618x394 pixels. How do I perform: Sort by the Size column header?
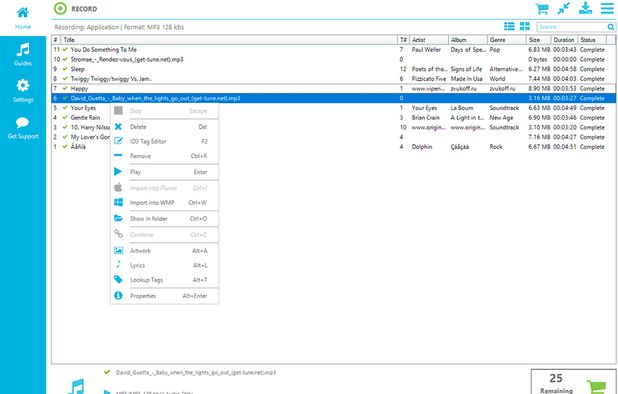pos(538,39)
